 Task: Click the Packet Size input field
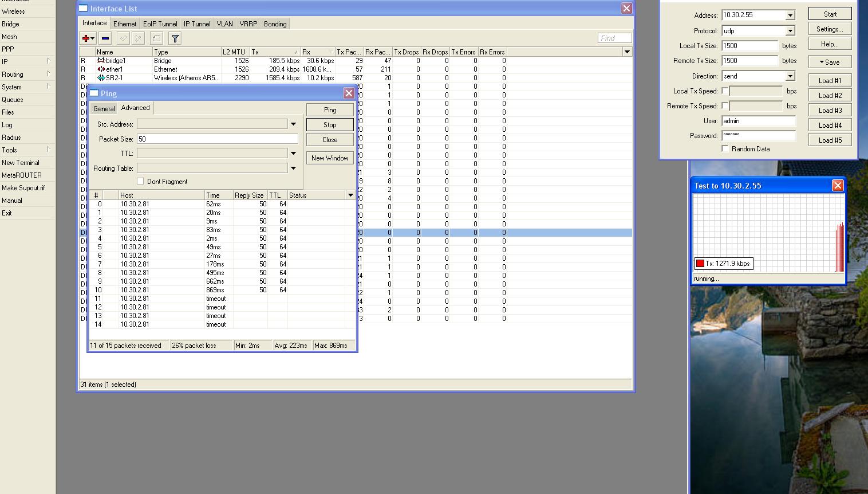point(217,139)
